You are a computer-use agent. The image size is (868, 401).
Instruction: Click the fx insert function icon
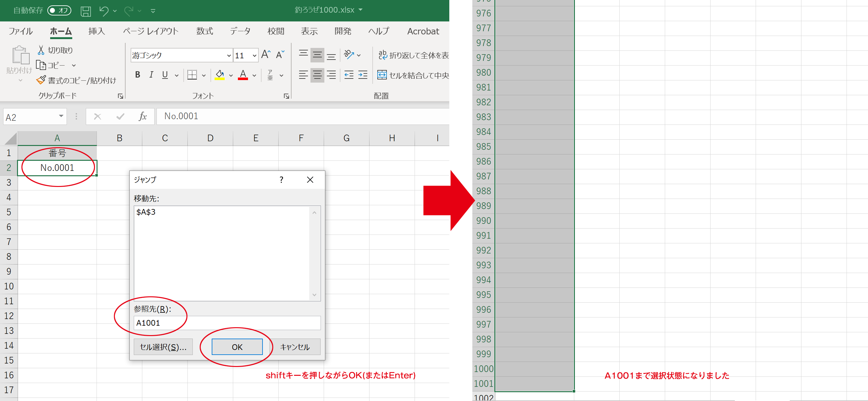point(143,117)
